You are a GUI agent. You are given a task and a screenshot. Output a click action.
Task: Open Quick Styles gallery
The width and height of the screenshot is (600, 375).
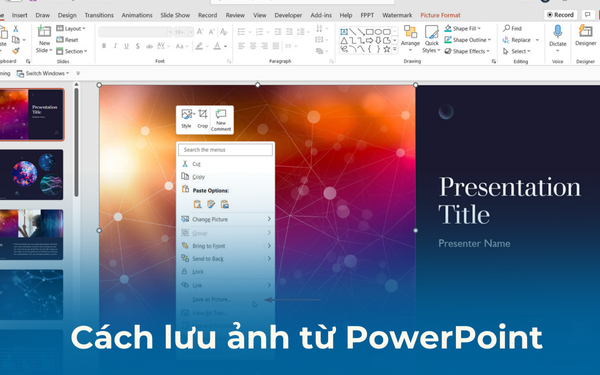tap(431, 39)
